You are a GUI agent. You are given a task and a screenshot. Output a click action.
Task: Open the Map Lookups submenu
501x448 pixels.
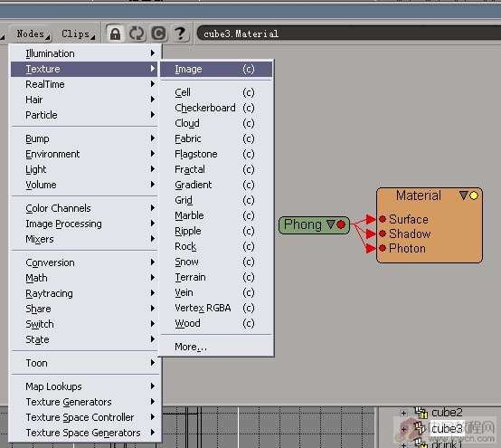pyautogui.click(x=85, y=386)
